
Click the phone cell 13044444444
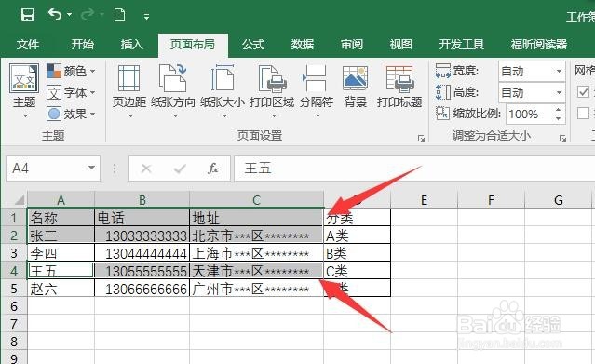click(x=142, y=253)
